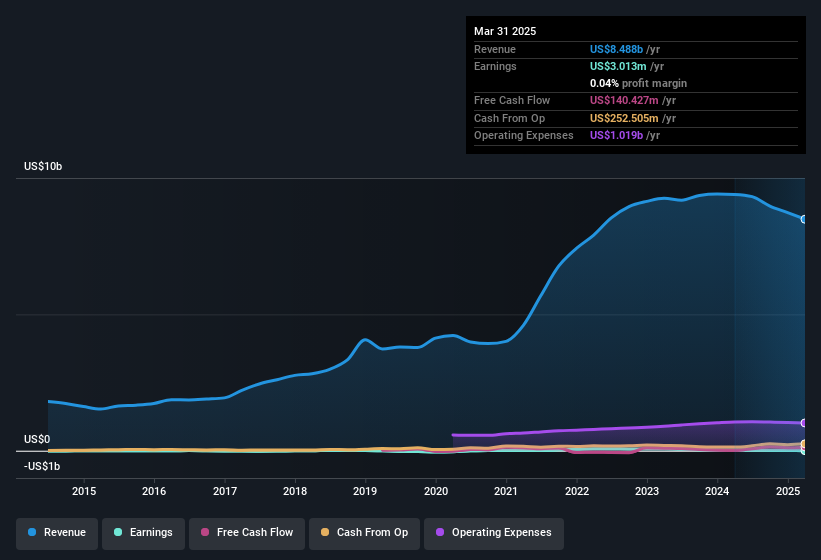This screenshot has height=560, width=821.
Task: Click the Free Cash Flow tooltip row label
Action: pyautogui.click(x=512, y=100)
